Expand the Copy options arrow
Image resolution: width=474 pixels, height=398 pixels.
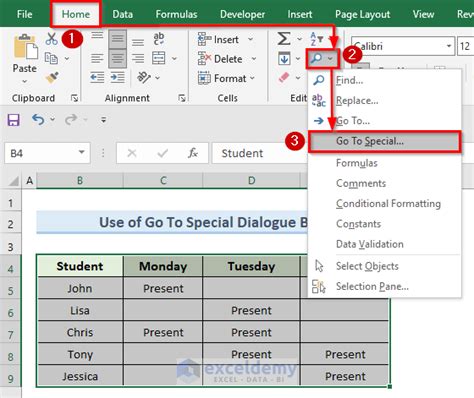coord(67,59)
